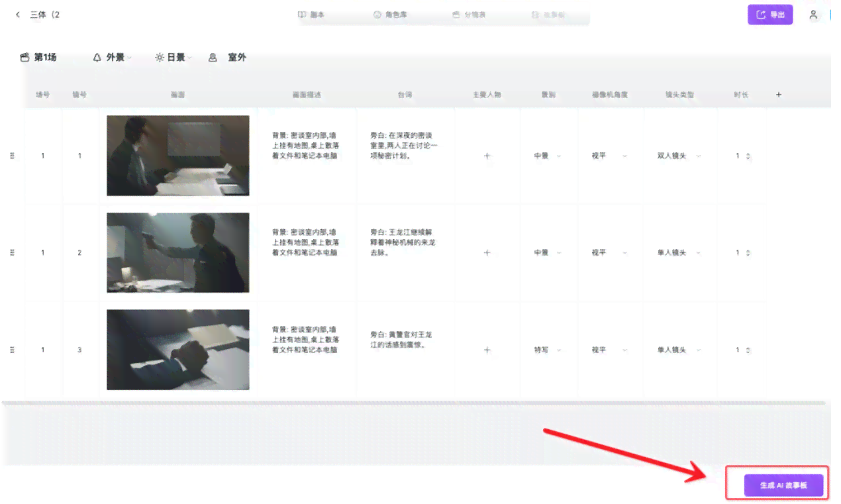
Task: Click the drag handle of shot 2
Action: [12, 252]
